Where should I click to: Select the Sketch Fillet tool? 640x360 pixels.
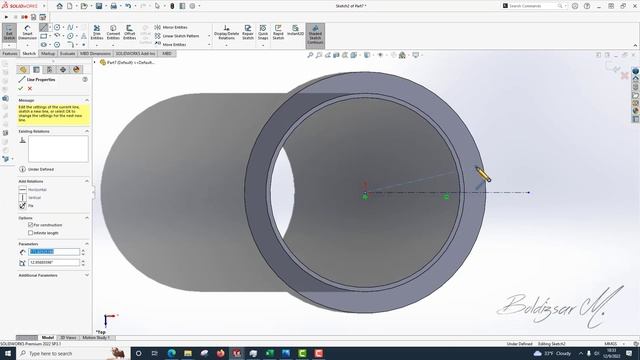point(70,44)
